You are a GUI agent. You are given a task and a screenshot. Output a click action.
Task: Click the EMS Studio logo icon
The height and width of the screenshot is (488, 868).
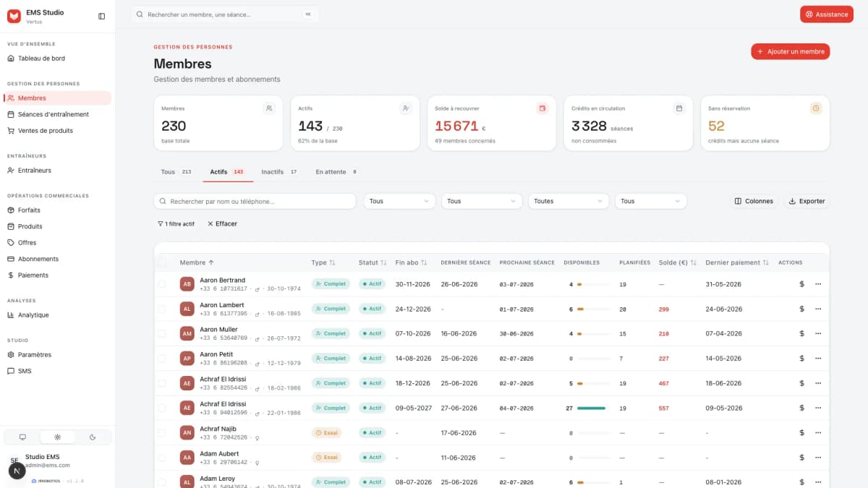(14, 16)
